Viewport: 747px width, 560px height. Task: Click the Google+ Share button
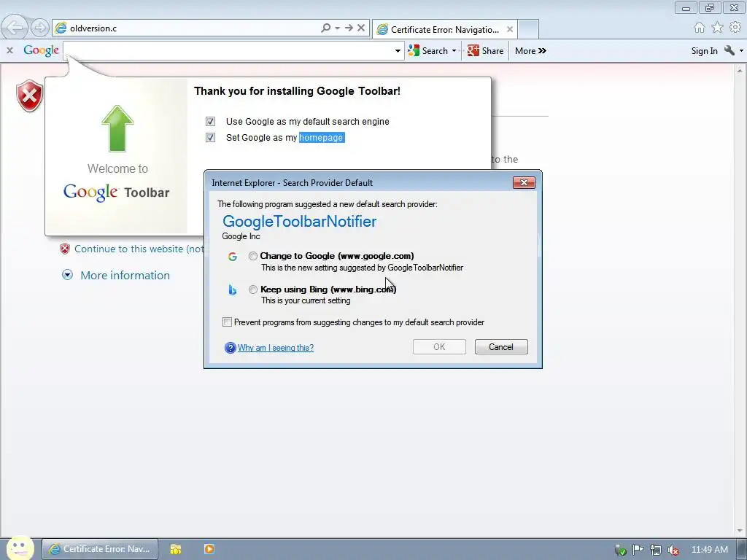coord(485,50)
